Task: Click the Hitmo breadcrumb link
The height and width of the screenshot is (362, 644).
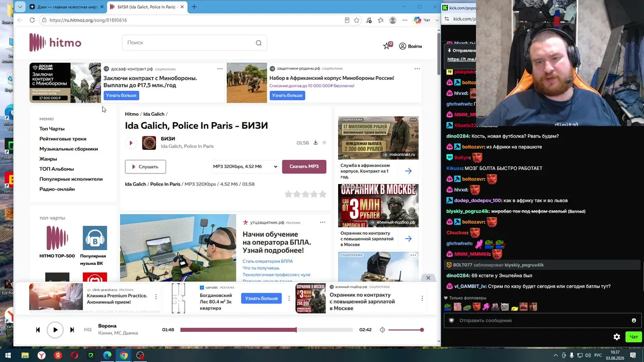Action: point(132,114)
